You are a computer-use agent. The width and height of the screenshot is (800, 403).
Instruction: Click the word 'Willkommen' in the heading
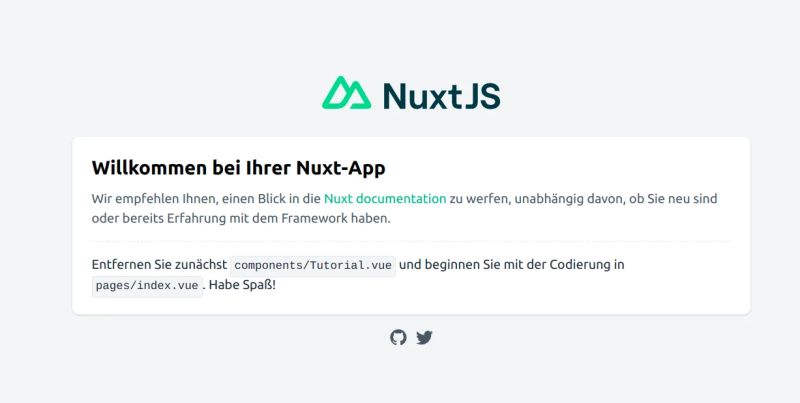tap(150, 168)
